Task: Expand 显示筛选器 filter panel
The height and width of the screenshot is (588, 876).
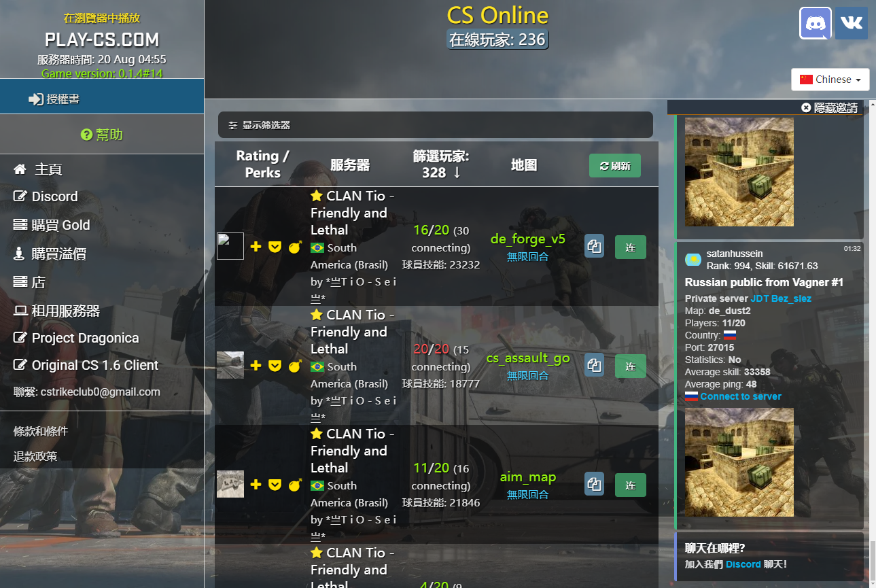Action: [x=435, y=125]
